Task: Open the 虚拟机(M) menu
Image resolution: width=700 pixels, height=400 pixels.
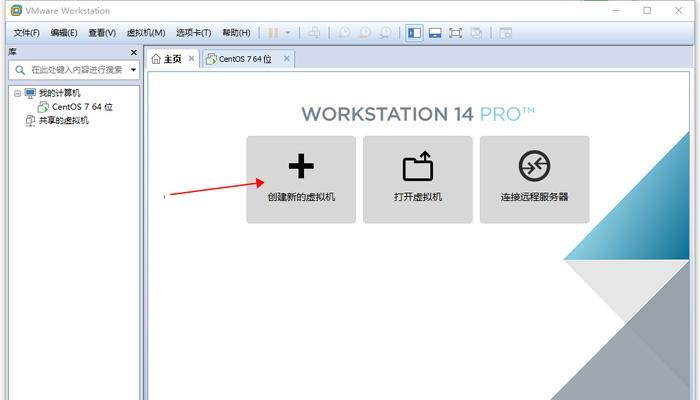Action: click(146, 33)
